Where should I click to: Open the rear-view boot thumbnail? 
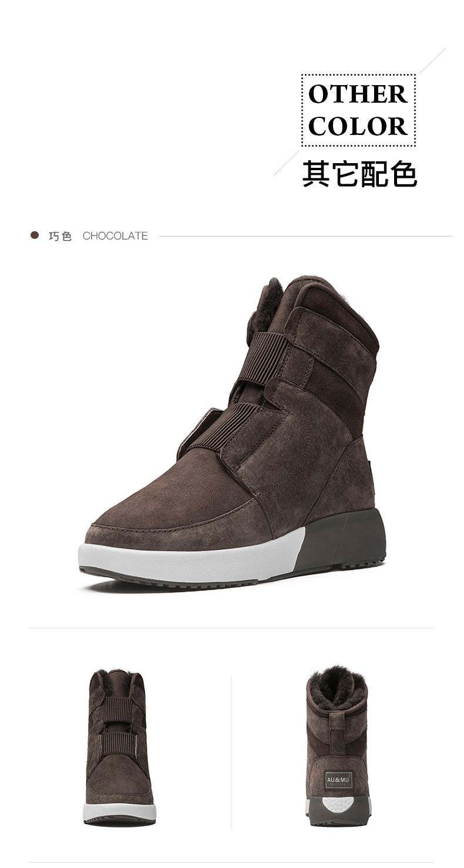click(x=338, y=747)
